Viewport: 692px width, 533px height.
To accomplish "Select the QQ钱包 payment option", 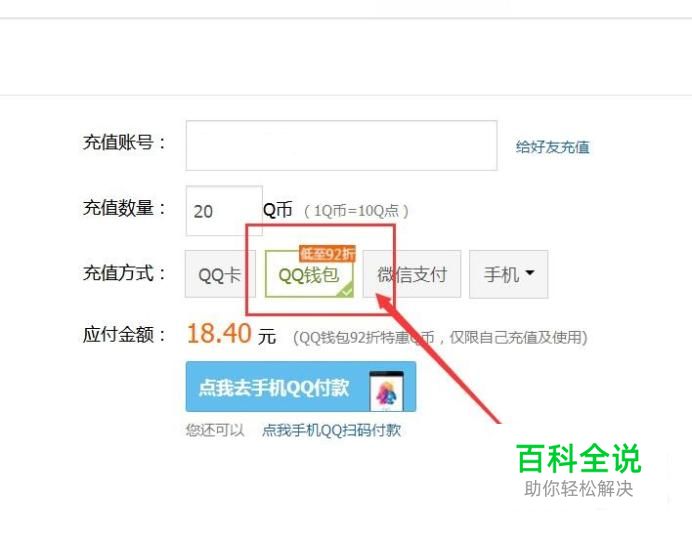I will coord(309,274).
